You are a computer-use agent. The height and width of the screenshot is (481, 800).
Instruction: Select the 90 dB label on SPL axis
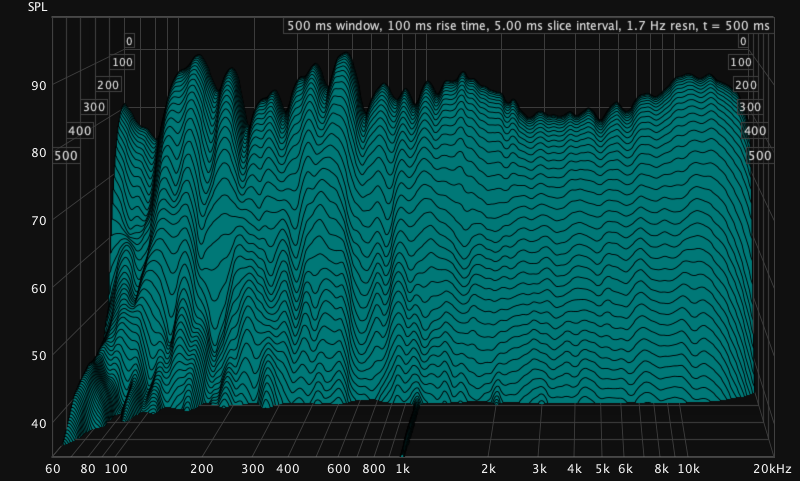(39, 85)
